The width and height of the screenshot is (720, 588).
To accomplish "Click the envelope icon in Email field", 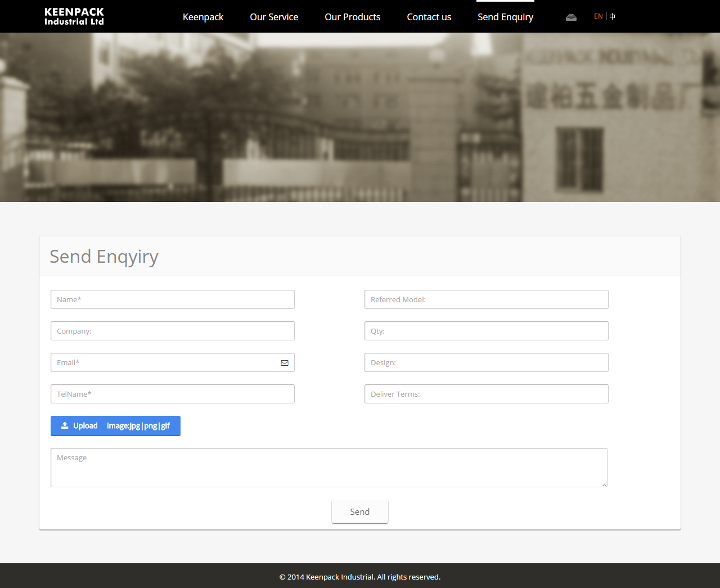I will pyautogui.click(x=285, y=363).
